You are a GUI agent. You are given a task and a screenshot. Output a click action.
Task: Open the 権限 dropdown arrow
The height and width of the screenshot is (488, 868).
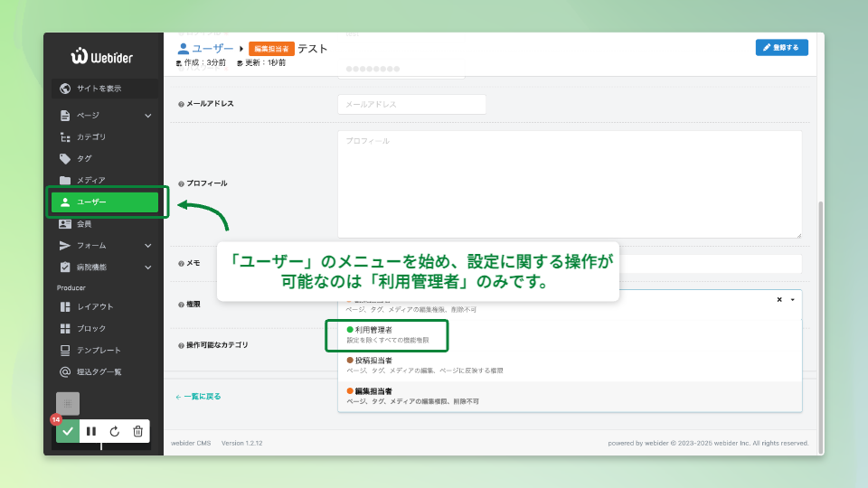tap(792, 299)
